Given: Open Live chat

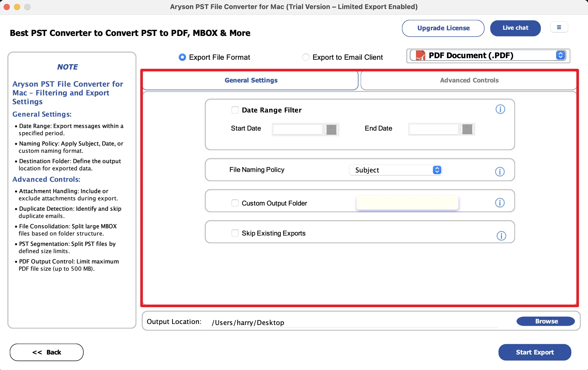Looking at the screenshot, I should [x=515, y=28].
